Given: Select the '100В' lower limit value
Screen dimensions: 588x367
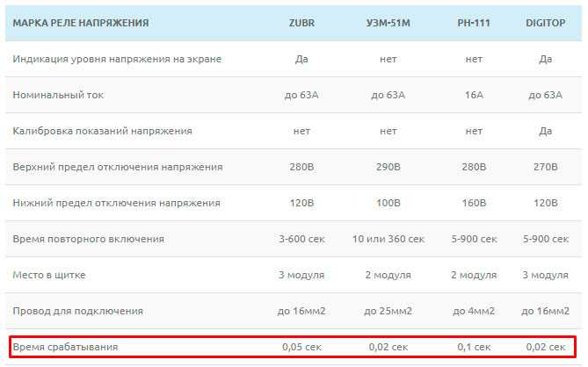Looking at the screenshot, I should click(x=388, y=203).
